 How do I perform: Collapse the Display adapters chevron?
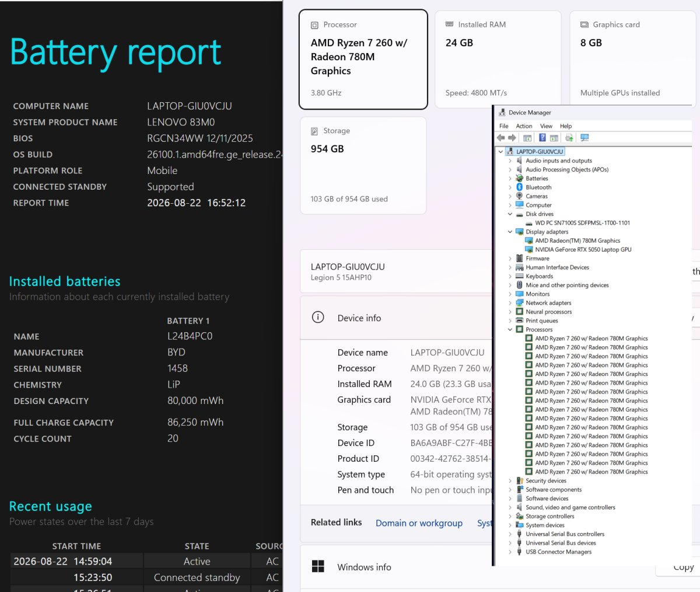point(510,232)
